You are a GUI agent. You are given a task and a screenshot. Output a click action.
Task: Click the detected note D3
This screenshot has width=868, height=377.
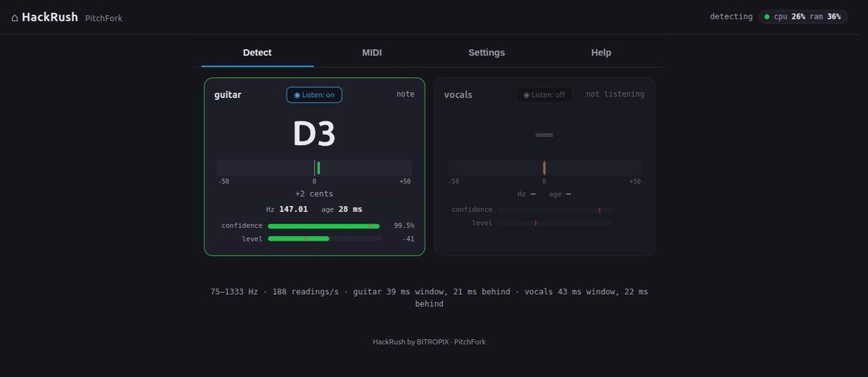coord(314,134)
